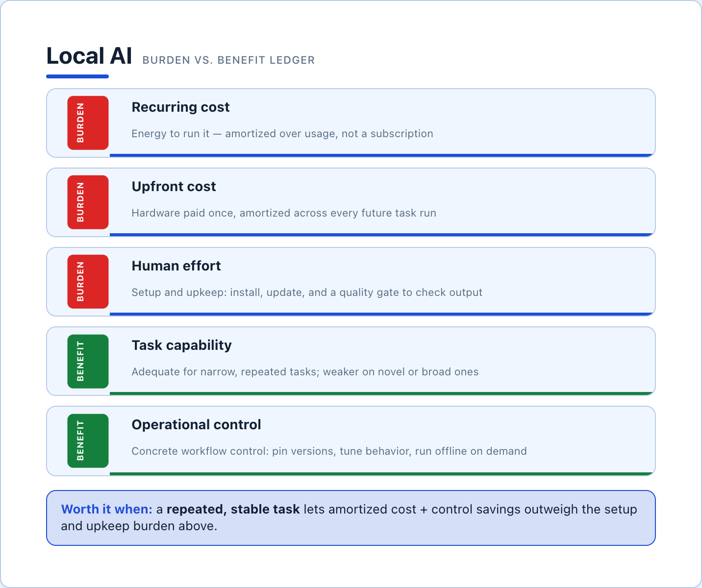Click the bold 'repeated, stable task' phrase
This screenshot has height=588, width=702.
233,510
